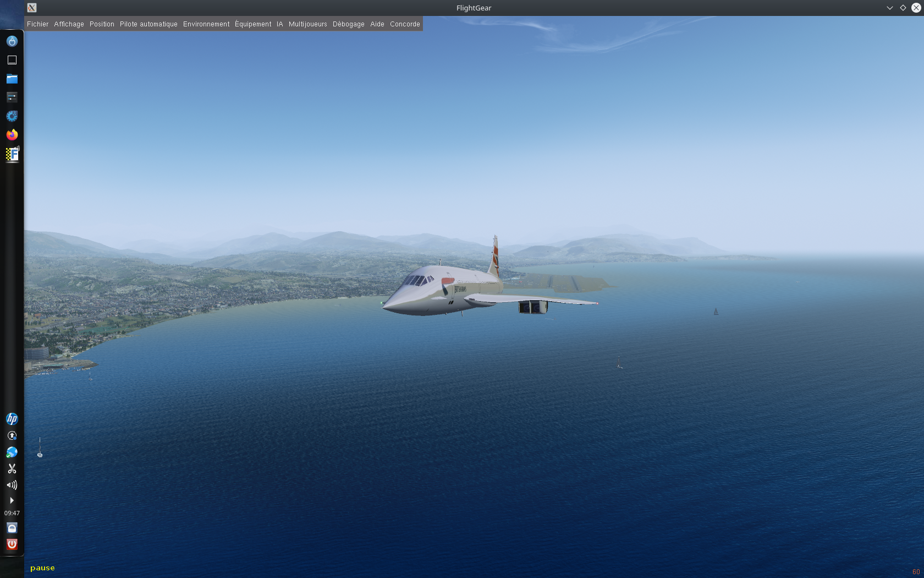Select the FlightGear taskbar entry icon
The width and height of the screenshot is (924, 578).
[x=12, y=154]
